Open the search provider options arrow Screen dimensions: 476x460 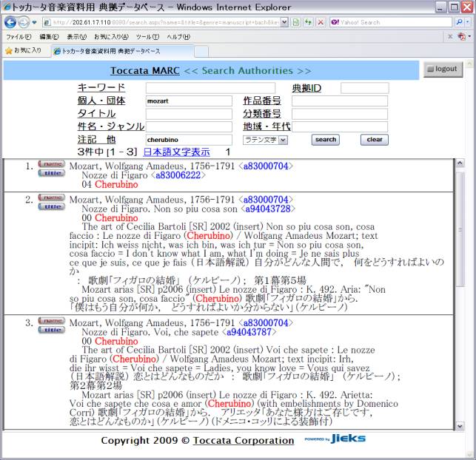point(468,22)
